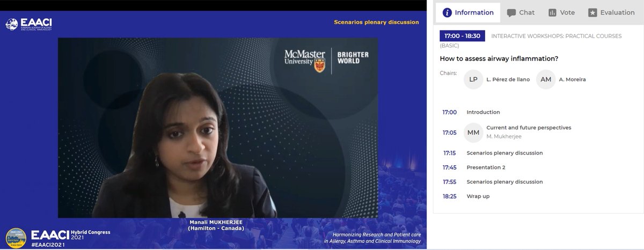Click the EAACI 2021 Hybrid congress badge

tap(16, 238)
